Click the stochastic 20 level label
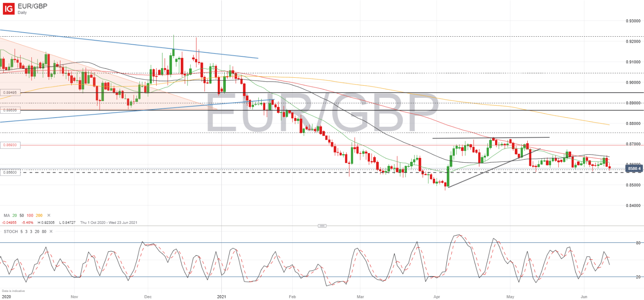The image size is (644, 300). 638,277
